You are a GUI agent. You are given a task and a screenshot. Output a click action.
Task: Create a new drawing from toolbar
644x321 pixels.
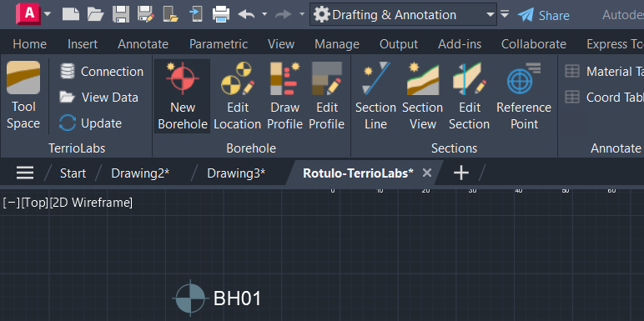pos(71,14)
